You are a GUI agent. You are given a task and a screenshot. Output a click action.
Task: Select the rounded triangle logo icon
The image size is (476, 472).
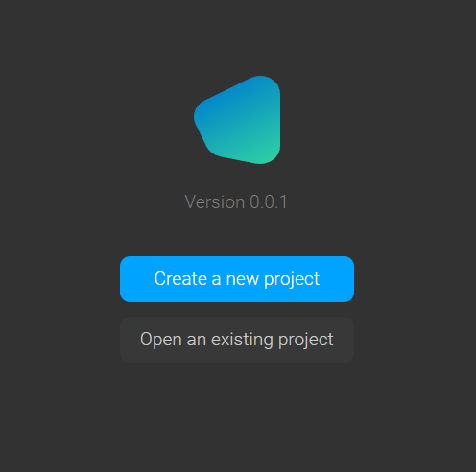point(237,120)
